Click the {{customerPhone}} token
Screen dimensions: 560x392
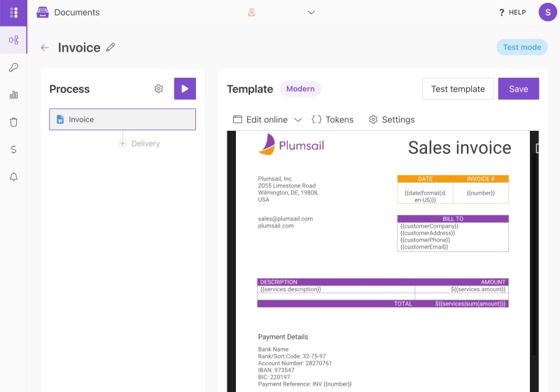click(x=426, y=240)
